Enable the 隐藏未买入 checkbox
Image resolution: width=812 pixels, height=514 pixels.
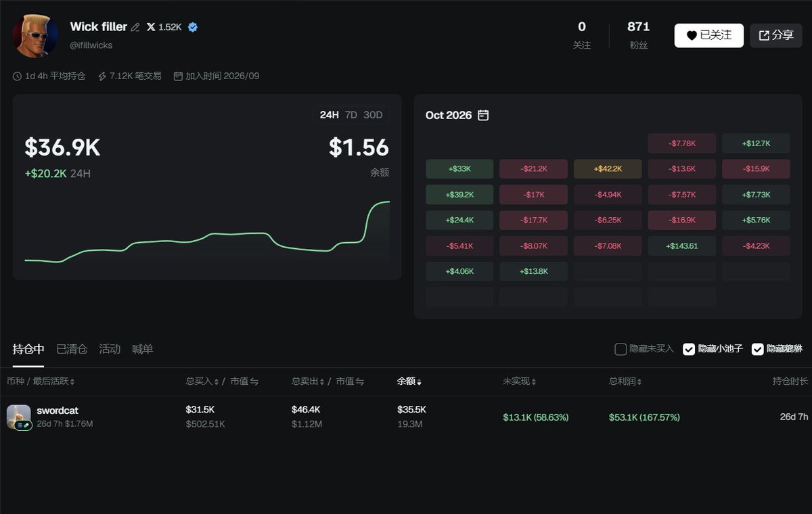pyautogui.click(x=621, y=349)
